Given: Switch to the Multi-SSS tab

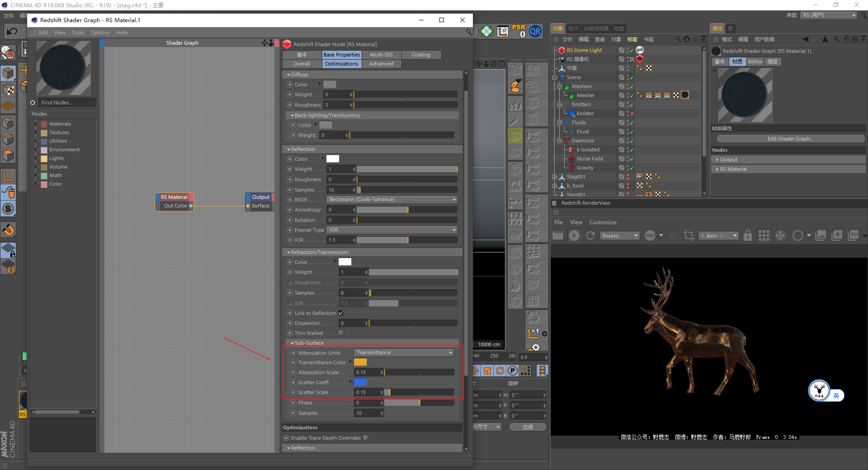Looking at the screenshot, I should (381, 55).
